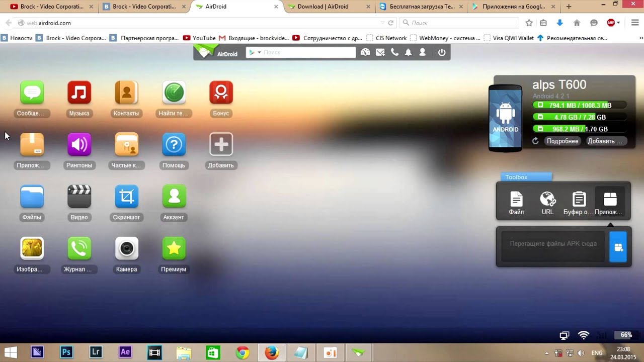Open the WebMoney bookmark
Screen dimensions: 644x362
coord(445,38)
